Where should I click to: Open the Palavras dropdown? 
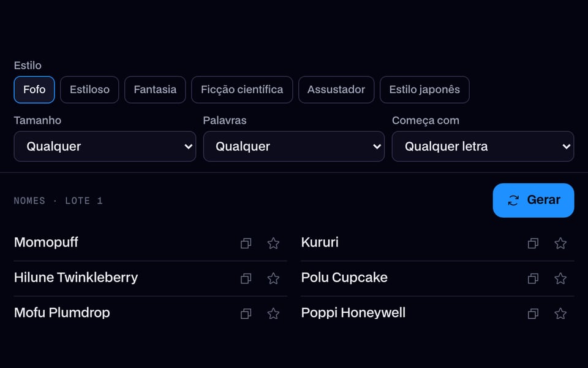point(294,147)
